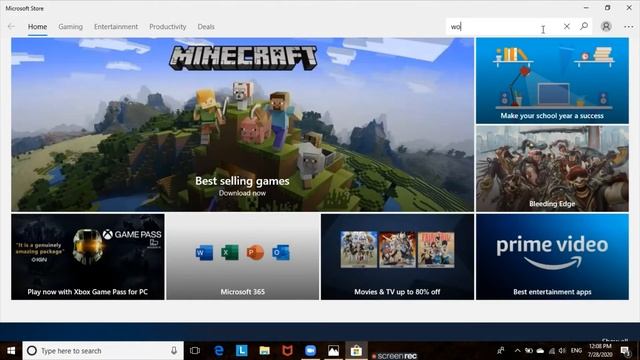Click the Outlook icon in Microsoft 365 tile
The height and width of the screenshot is (360, 640).
coord(281,253)
